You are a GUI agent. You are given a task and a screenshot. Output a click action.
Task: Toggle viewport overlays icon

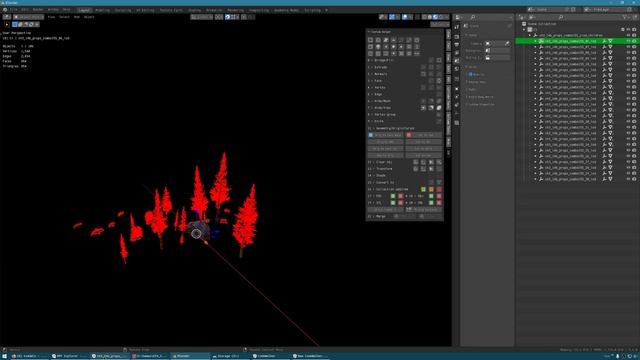405,17
